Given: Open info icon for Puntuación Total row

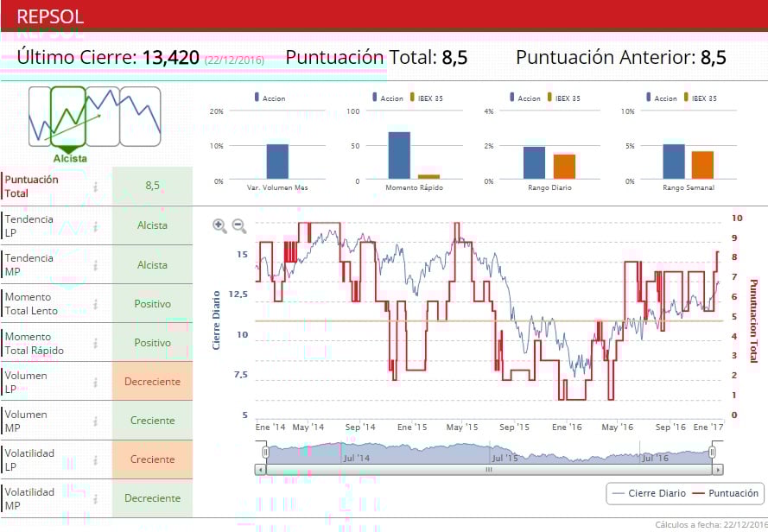Looking at the screenshot, I should coord(96,187).
